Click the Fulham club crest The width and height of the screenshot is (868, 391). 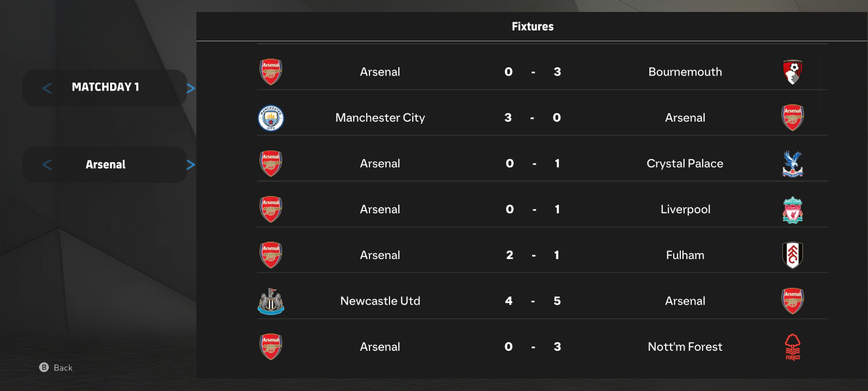pyautogui.click(x=793, y=255)
